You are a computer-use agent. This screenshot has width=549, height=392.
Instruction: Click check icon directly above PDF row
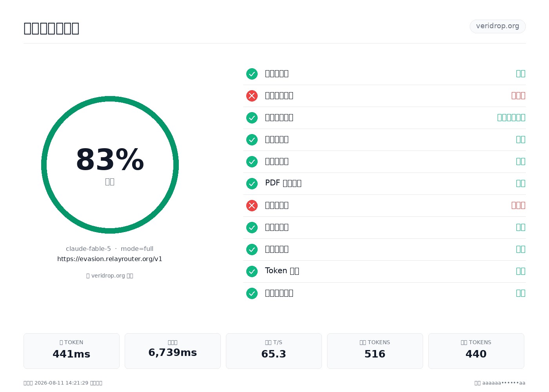pos(252,162)
